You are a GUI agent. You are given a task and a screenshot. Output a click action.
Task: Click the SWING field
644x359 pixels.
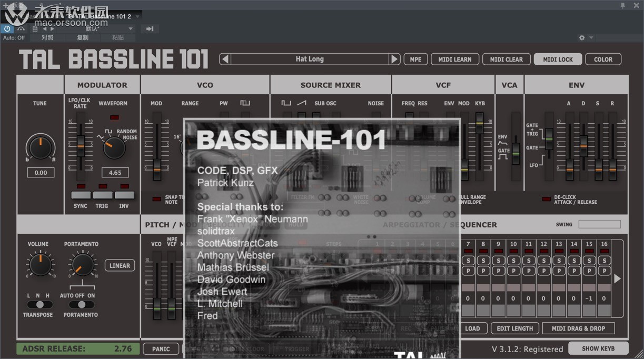[599, 224]
